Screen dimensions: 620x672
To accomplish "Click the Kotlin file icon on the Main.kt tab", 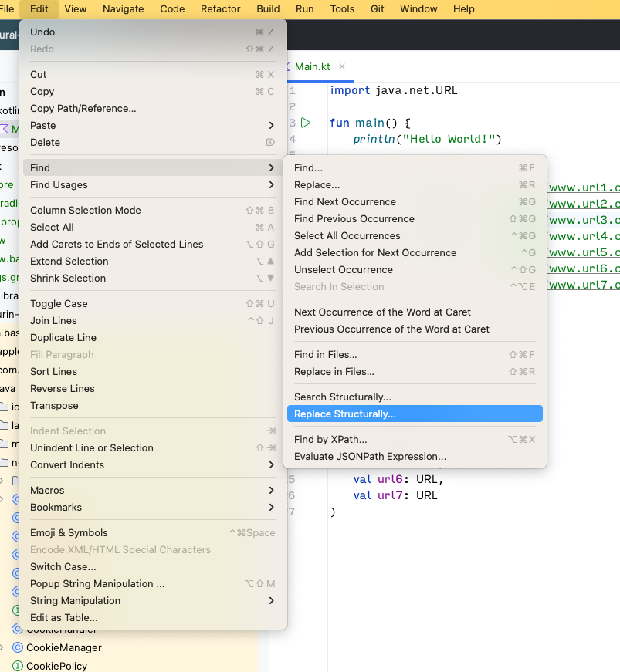I will 288,67.
